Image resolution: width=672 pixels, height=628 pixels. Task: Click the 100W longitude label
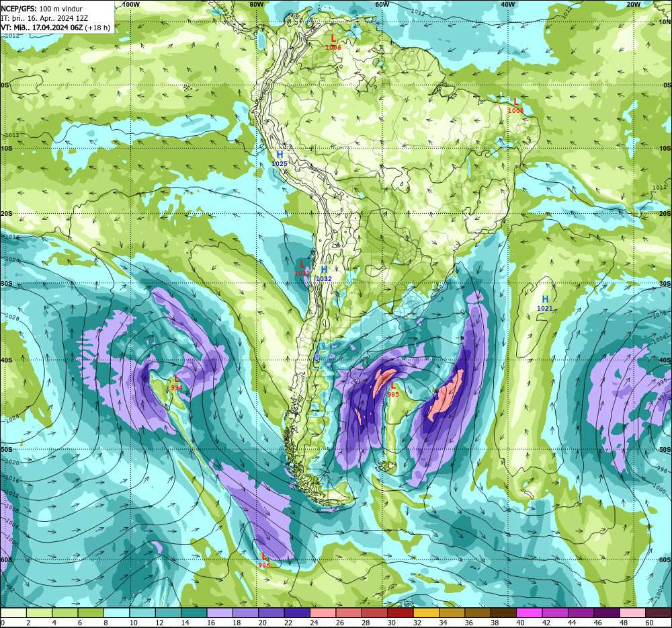coord(130,4)
